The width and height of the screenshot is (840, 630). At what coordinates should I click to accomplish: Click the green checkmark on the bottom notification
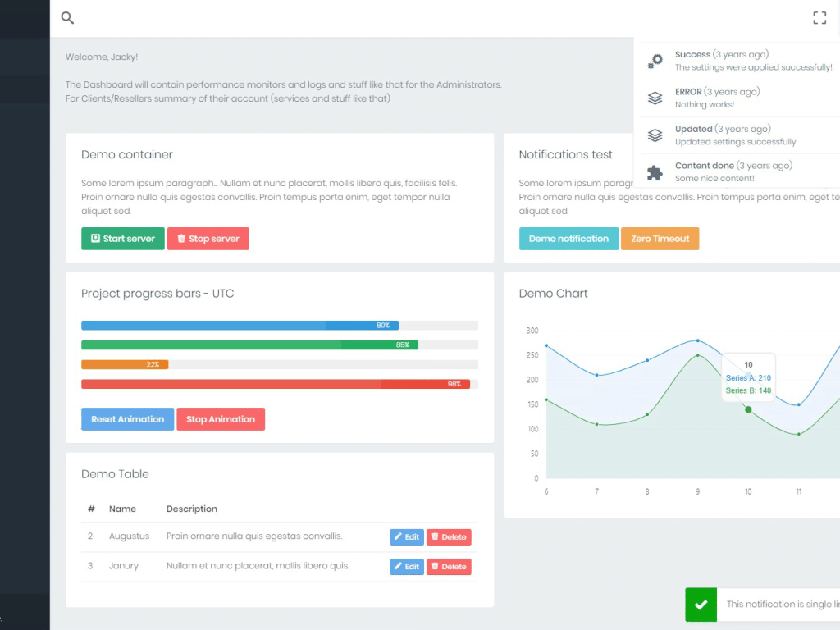701,605
